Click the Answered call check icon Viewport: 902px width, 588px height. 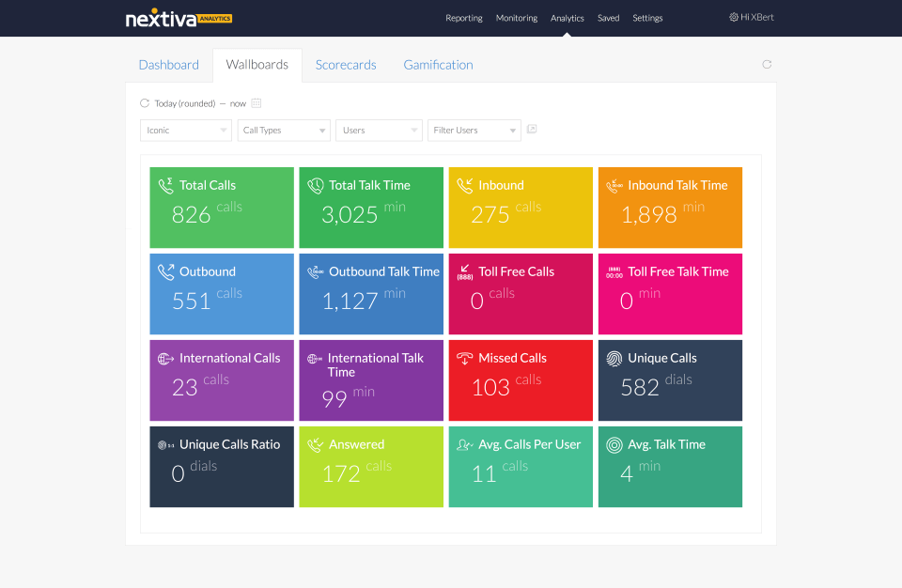(316, 444)
